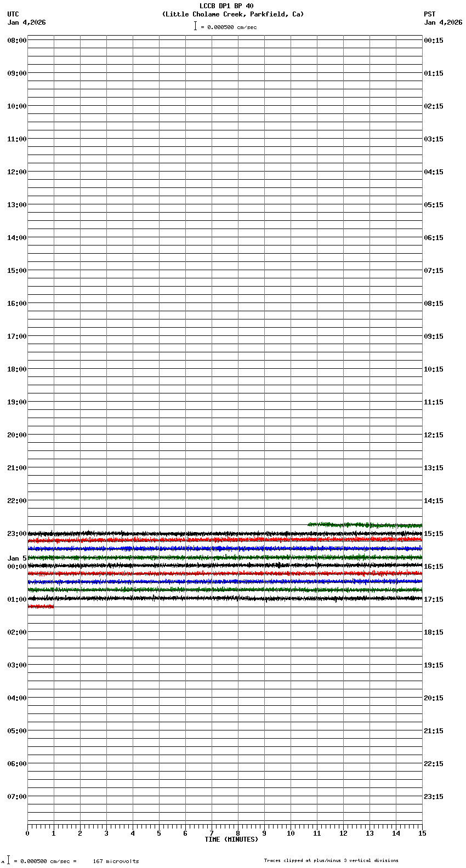Click the 03:00 UTC row label
Screen dimensions: 466x868
(17, 665)
